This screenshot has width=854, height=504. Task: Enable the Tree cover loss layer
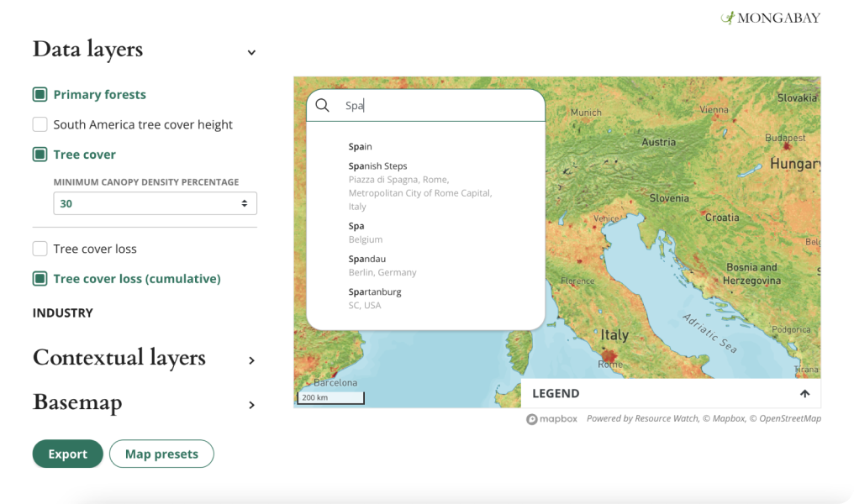[39, 248]
